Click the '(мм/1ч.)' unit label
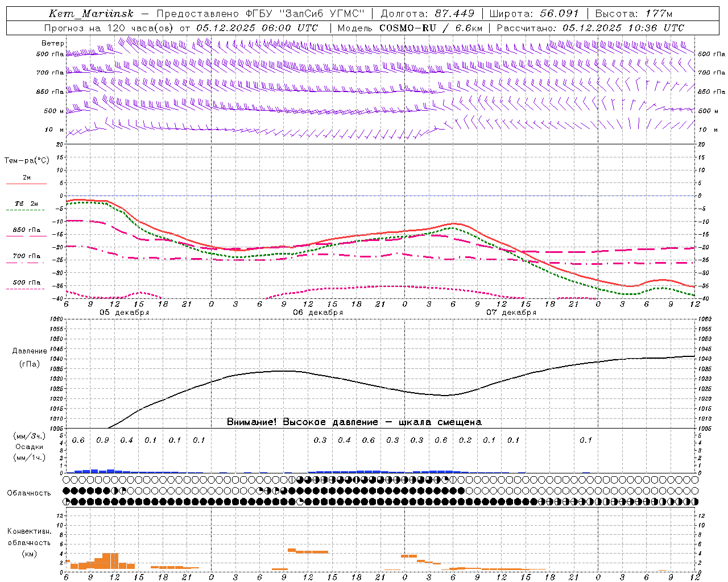 pyautogui.click(x=30, y=458)
